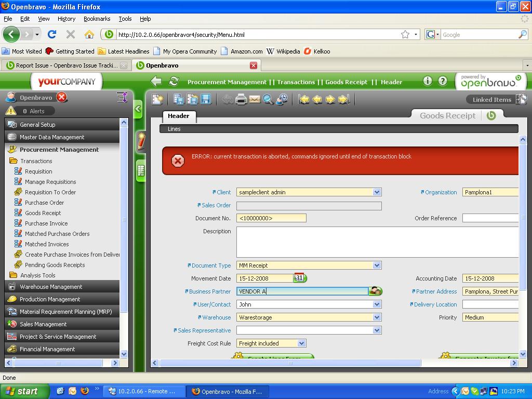Go to the last record arrow
This screenshot has width=532, height=399.
343,99
